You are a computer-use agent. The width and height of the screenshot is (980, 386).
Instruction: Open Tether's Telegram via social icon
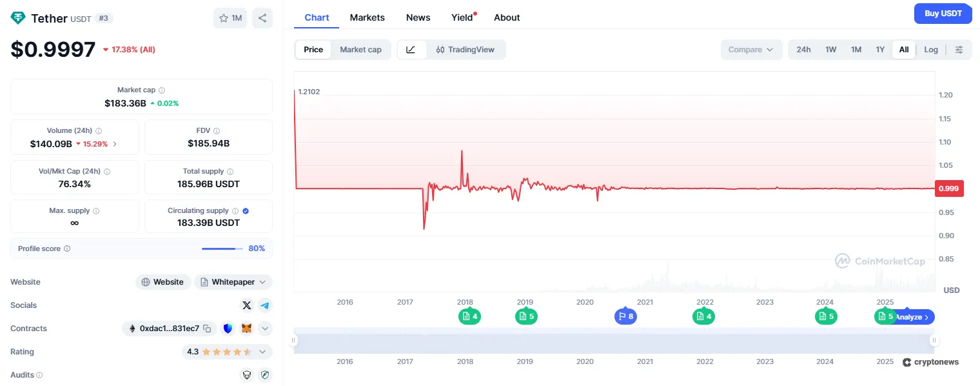click(x=265, y=305)
